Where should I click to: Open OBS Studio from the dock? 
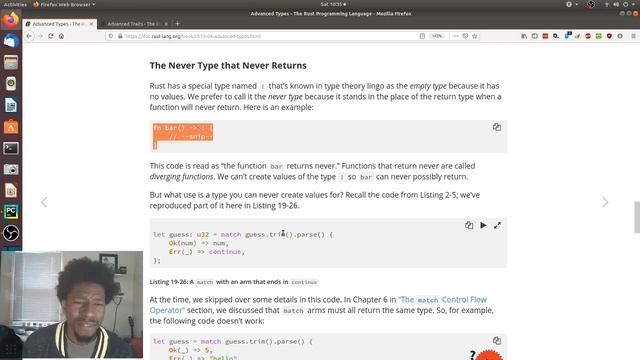click(11, 233)
